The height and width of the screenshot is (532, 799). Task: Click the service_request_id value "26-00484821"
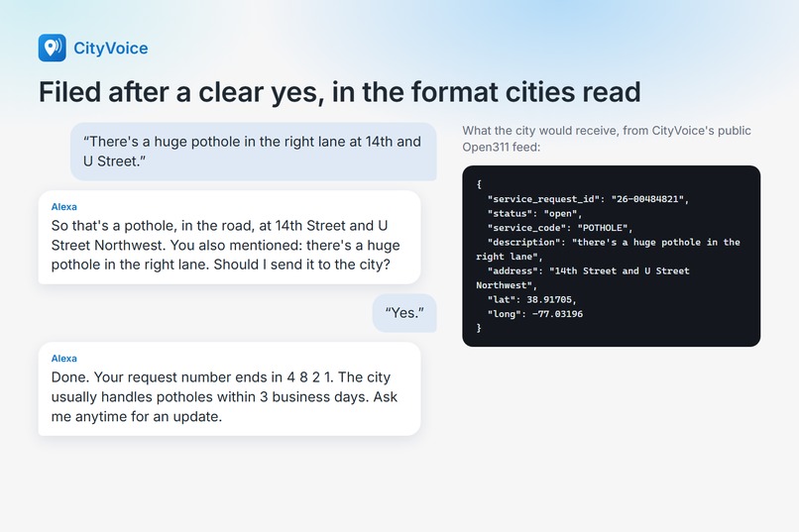click(x=647, y=199)
